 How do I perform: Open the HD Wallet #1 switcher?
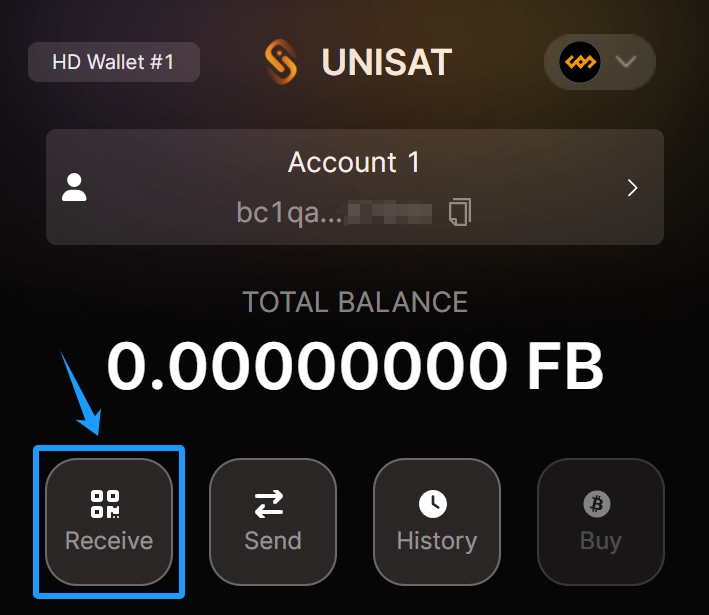pyautogui.click(x=113, y=62)
